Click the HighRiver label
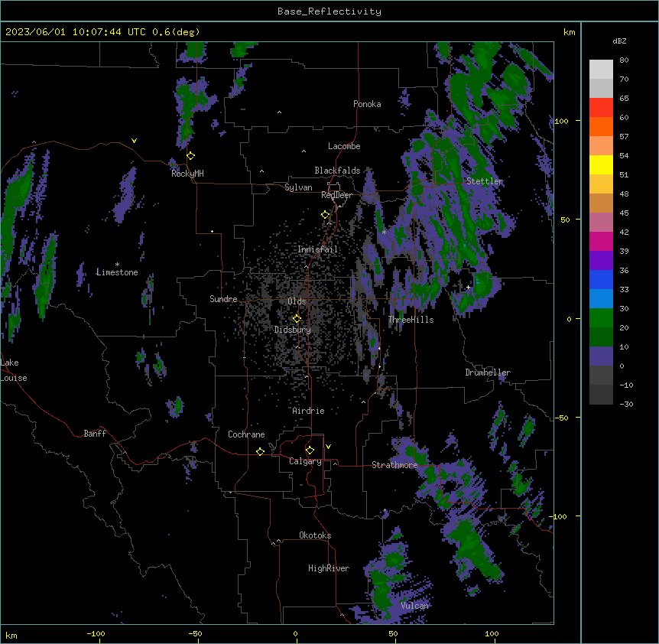Viewport: 659px width, 644px height. 329,568
